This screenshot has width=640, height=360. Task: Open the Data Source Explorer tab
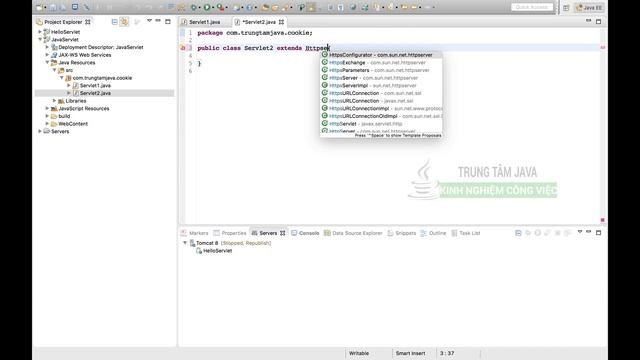353,233
